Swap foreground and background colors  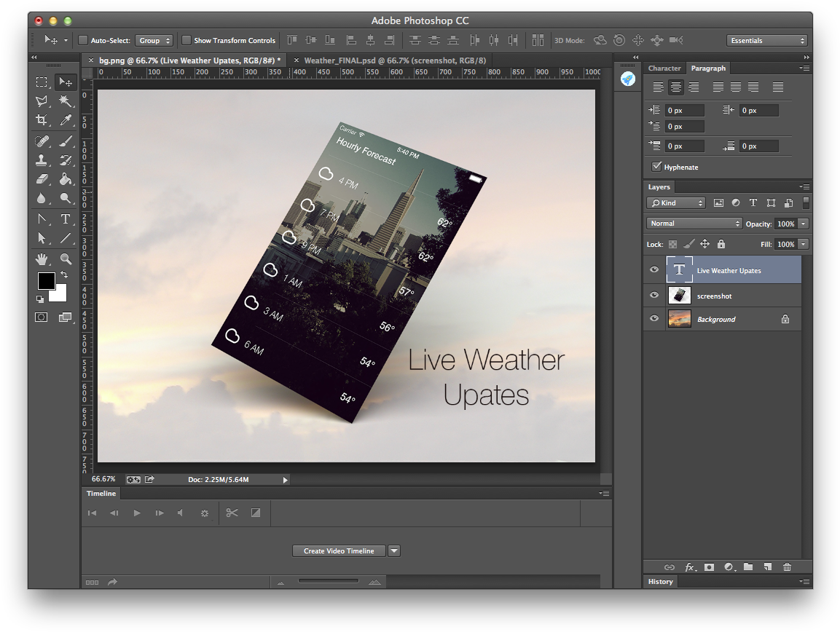[x=64, y=274]
